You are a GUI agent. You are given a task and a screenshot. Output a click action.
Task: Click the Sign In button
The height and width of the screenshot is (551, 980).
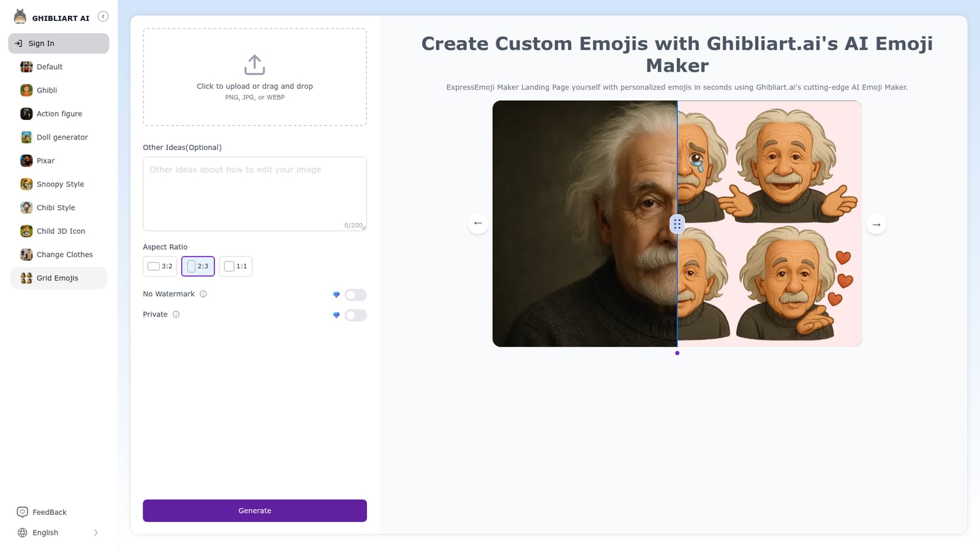pyautogui.click(x=59, y=43)
